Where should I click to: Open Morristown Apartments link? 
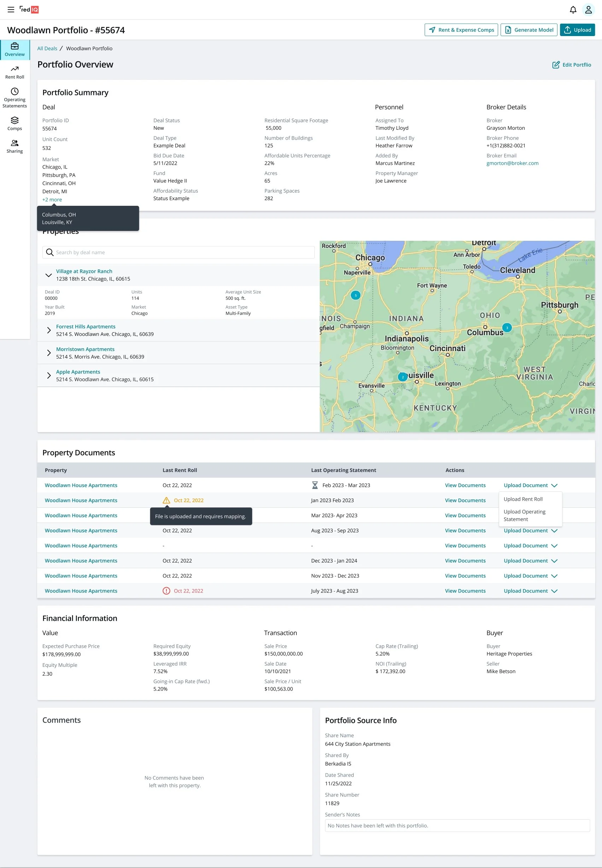85,349
